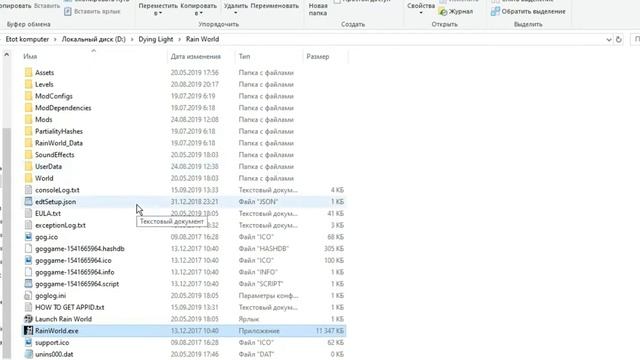The image size is (640, 360).
Task: Click the RainWorld_Data folder icon
Action: point(28,143)
